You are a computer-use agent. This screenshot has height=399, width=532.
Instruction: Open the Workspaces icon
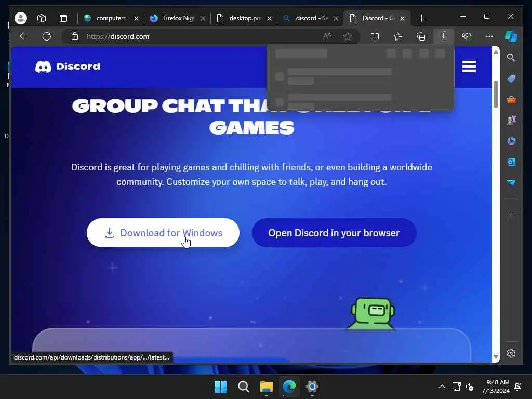(x=42, y=18)
